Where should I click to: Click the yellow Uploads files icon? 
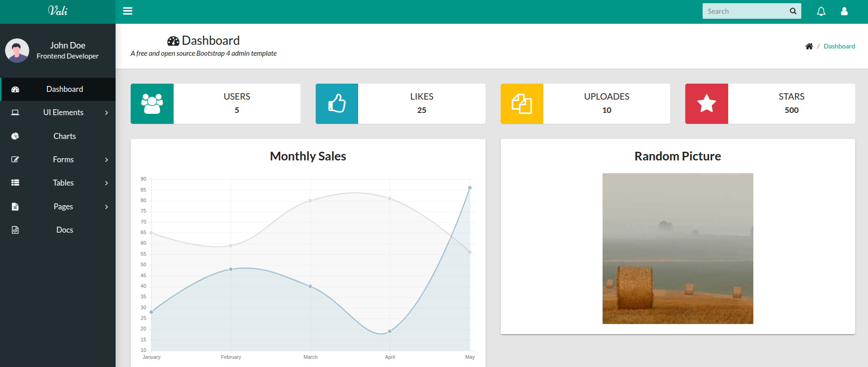click(522, 104)
